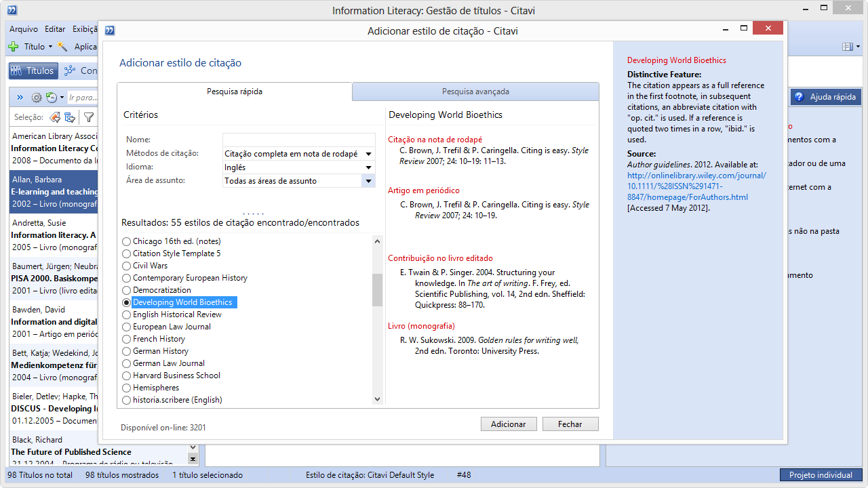Select Citation Style Template 5 radio button

(x=126, y=253)
